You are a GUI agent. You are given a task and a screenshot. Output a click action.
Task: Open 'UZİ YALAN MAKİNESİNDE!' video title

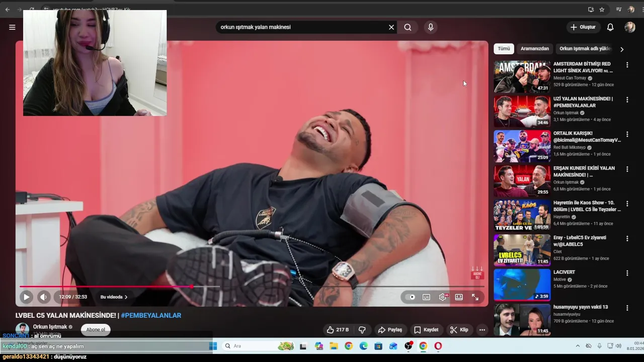[x=583, y=102]
